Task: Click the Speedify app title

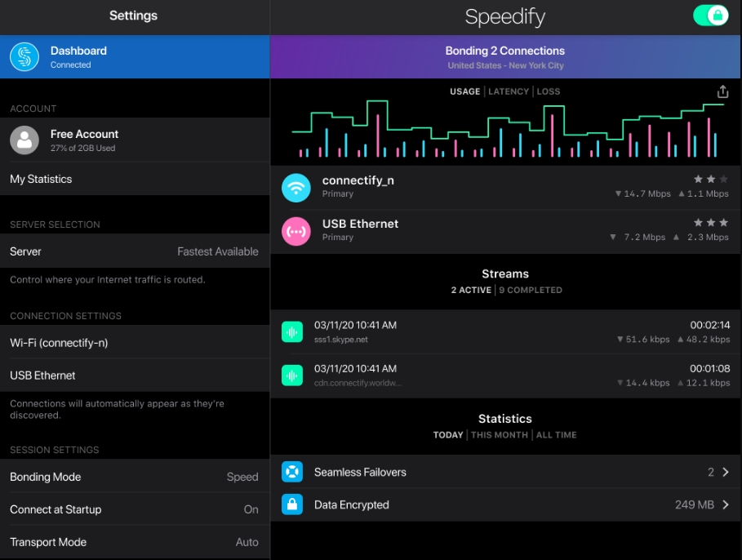Action: point(505,17)
